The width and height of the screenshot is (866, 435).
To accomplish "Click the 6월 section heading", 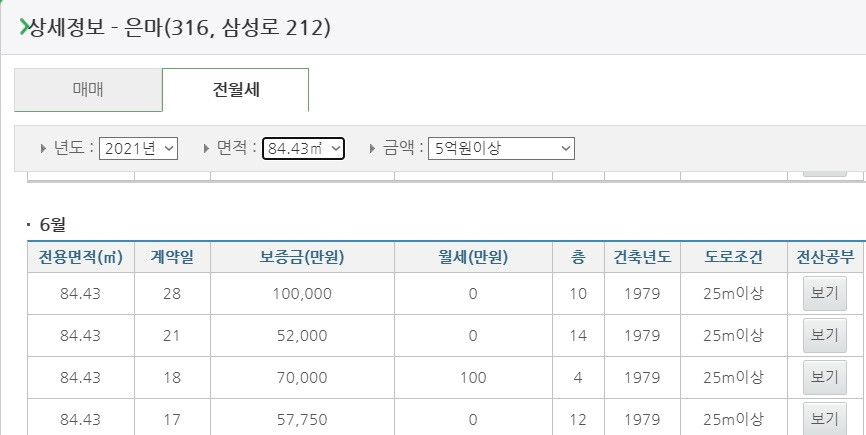I will (x=52, y=225).
